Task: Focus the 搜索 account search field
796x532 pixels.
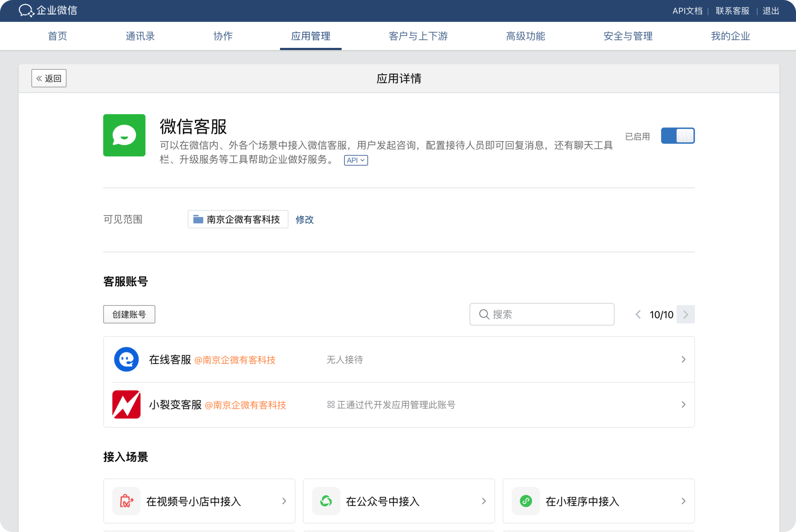Action: point(542,314)
